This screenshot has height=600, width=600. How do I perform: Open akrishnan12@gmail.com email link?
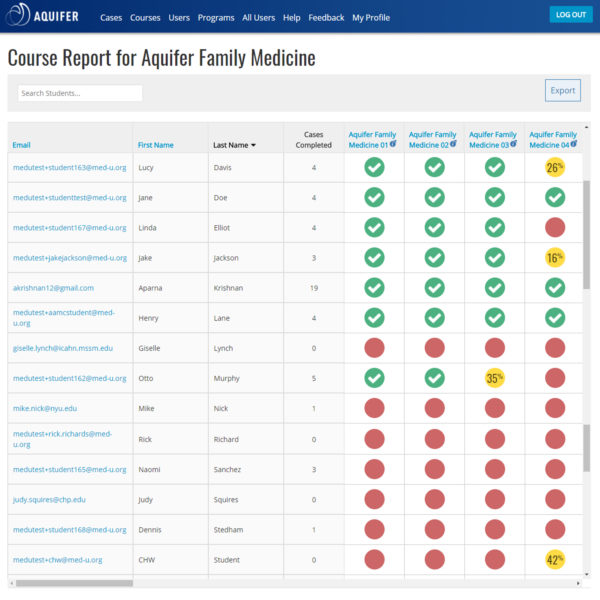point(53,288)
